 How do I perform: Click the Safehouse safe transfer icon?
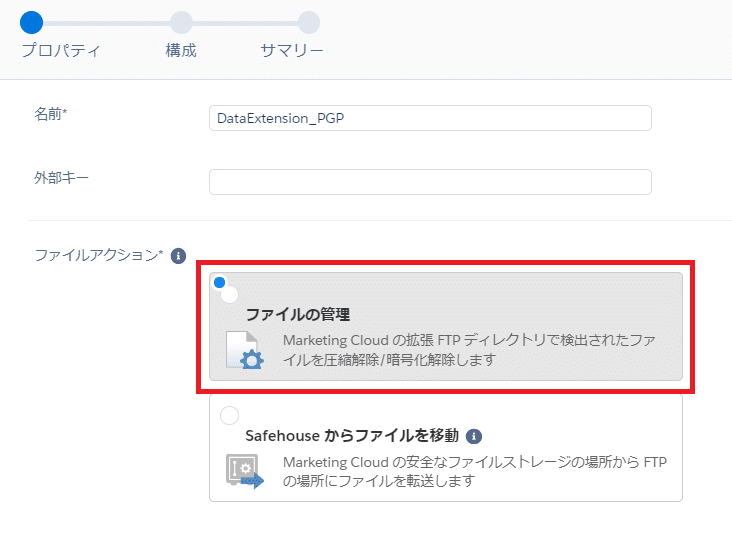[245, 471]
